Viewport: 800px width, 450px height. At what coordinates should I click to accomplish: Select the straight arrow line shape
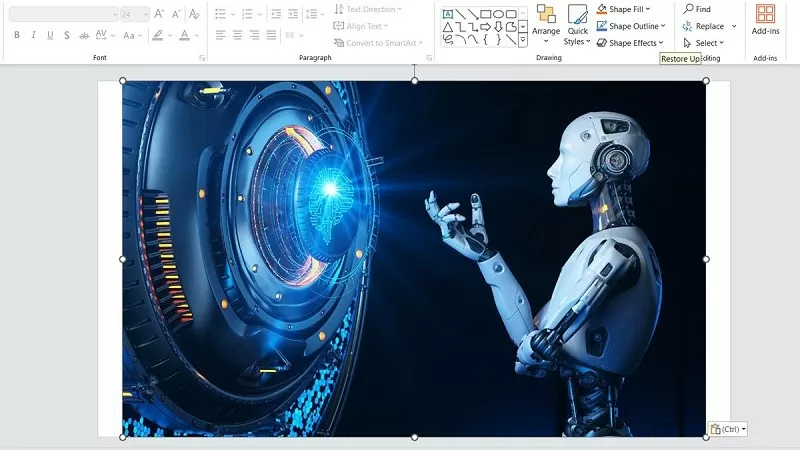tap(473, 14)
